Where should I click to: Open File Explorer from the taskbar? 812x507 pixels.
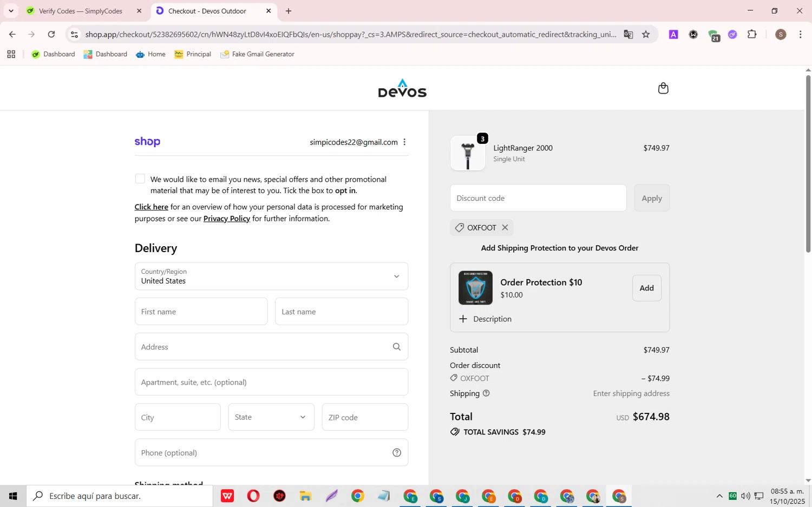[x=305, y=496]
